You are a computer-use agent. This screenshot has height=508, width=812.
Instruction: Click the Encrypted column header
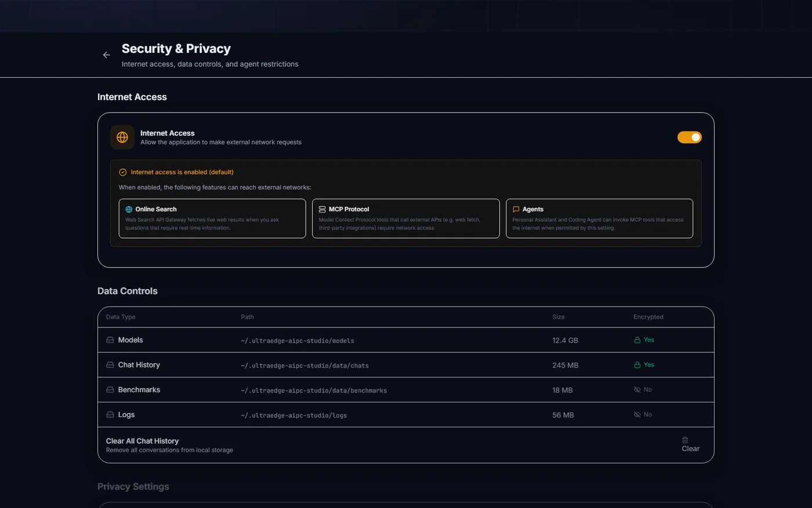coord(648,317)
